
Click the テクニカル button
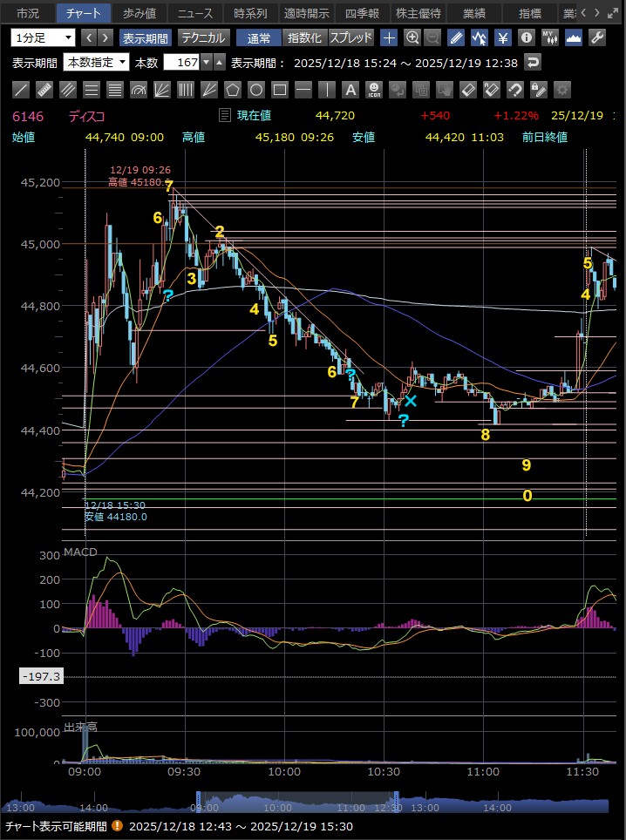pyautogui.click(x=203, y=37)
